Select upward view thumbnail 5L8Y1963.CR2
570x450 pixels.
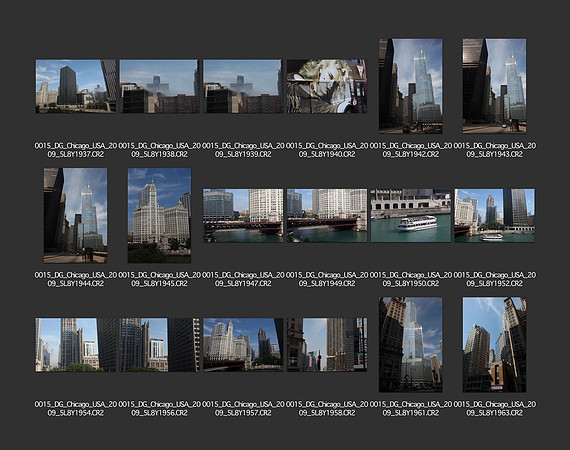tap(494, 345)
